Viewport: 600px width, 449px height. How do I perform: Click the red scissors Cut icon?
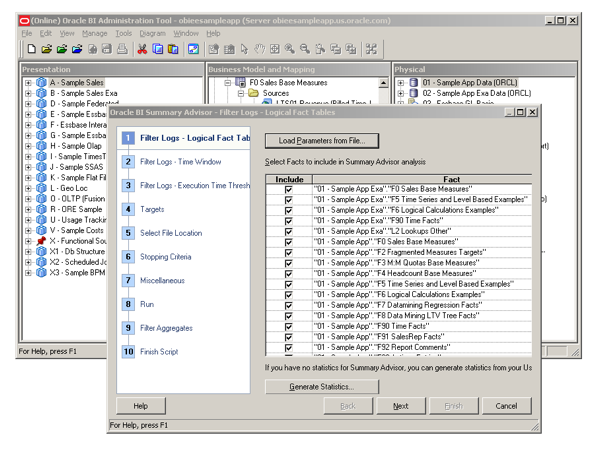point(142,49)
